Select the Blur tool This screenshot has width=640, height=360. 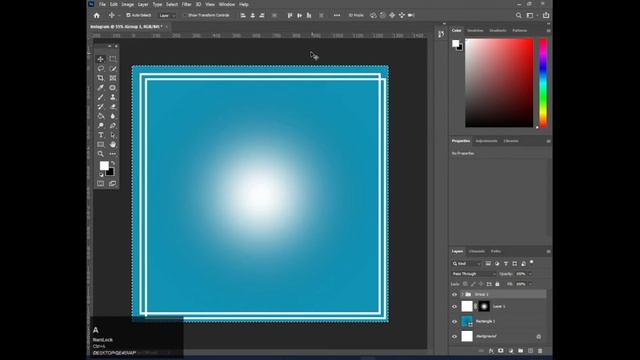point(113,116)
